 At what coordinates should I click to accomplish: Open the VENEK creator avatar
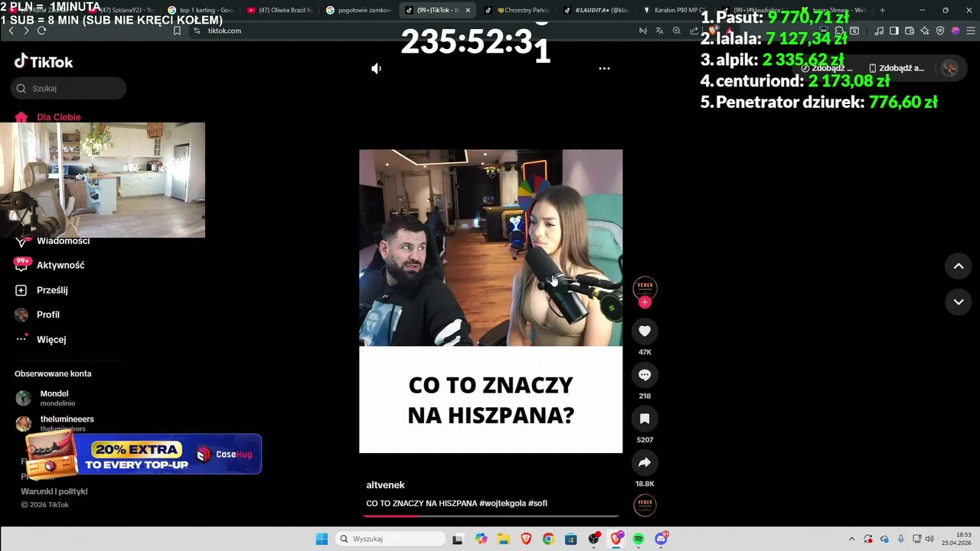(645, 287)
